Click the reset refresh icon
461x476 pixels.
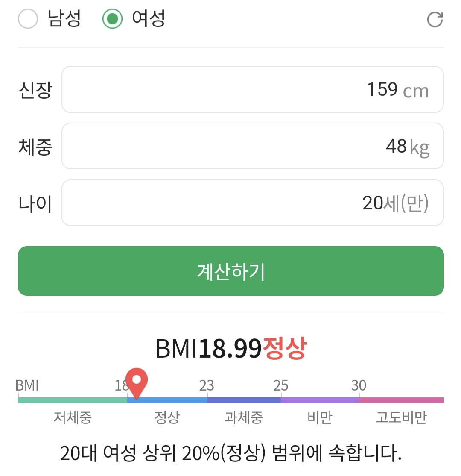435,20
